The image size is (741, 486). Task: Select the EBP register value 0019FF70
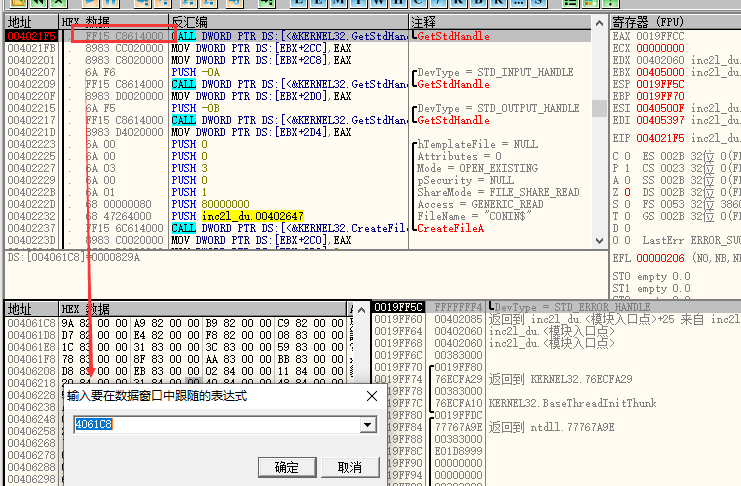(660, 96)
